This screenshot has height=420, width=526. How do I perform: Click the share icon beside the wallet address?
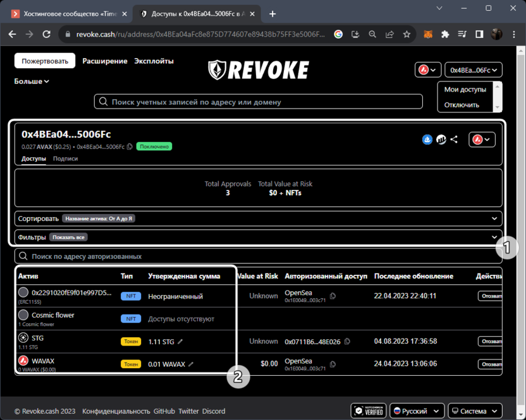pos(454,140)
